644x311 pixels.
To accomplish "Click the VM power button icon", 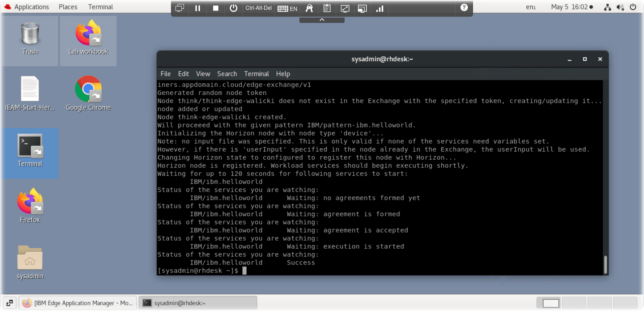I will pyautogui.click(x=233, y=8).
